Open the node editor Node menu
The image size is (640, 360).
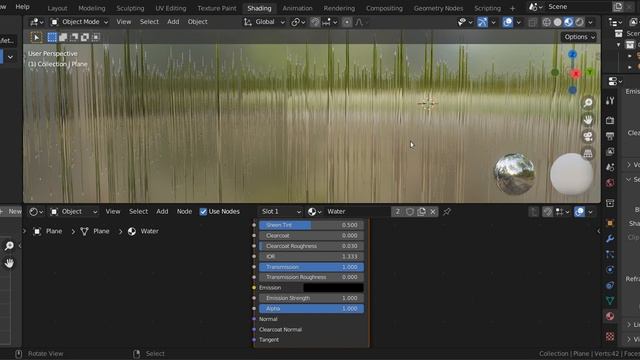click(x=184, y=211)
